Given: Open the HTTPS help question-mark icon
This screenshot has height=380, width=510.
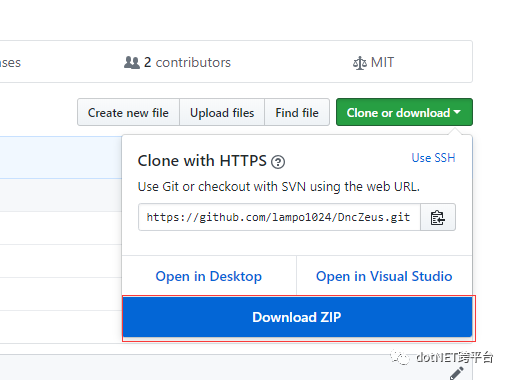Looking at the screenshot, I should (x=278, y=162).
